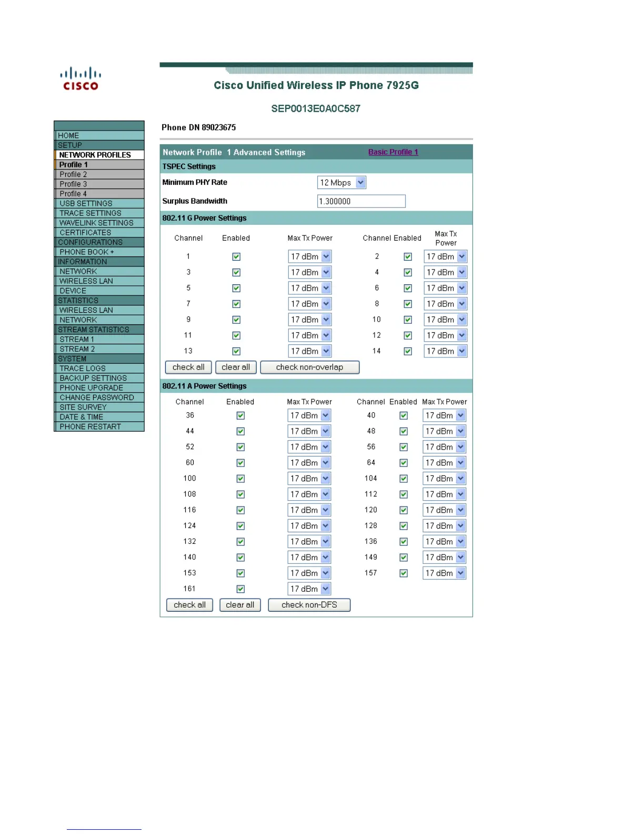Click clear all in 802.11 G Power Settings
The image size is (644, 834).
coord(236,368)
